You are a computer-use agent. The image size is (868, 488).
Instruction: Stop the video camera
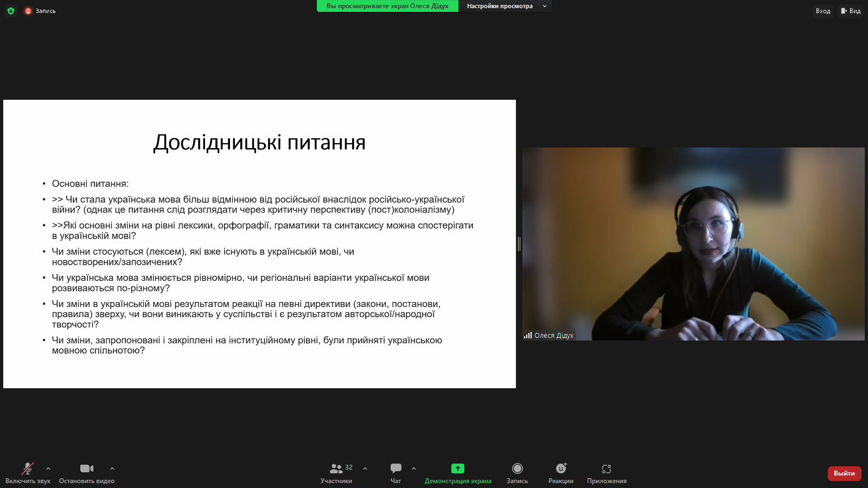click(87, 473)
